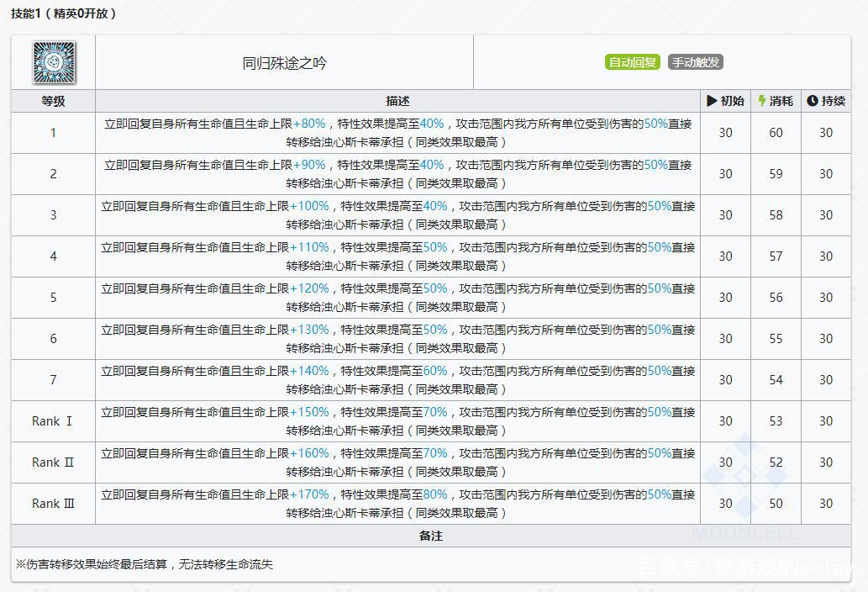Click consumption value 60 in level 1 row
The height and width of the screenshot is (592, 868).
pos(776,133)
